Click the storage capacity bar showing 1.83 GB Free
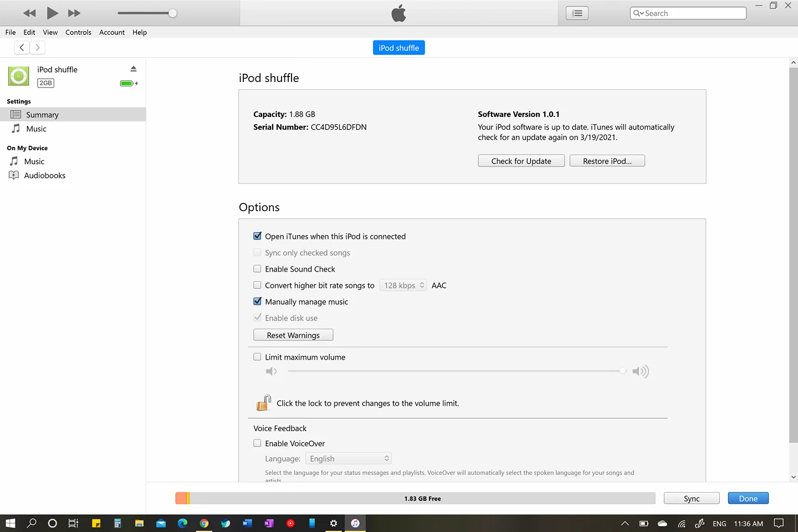This screenshot has width=798, height=532. (415, 498)
